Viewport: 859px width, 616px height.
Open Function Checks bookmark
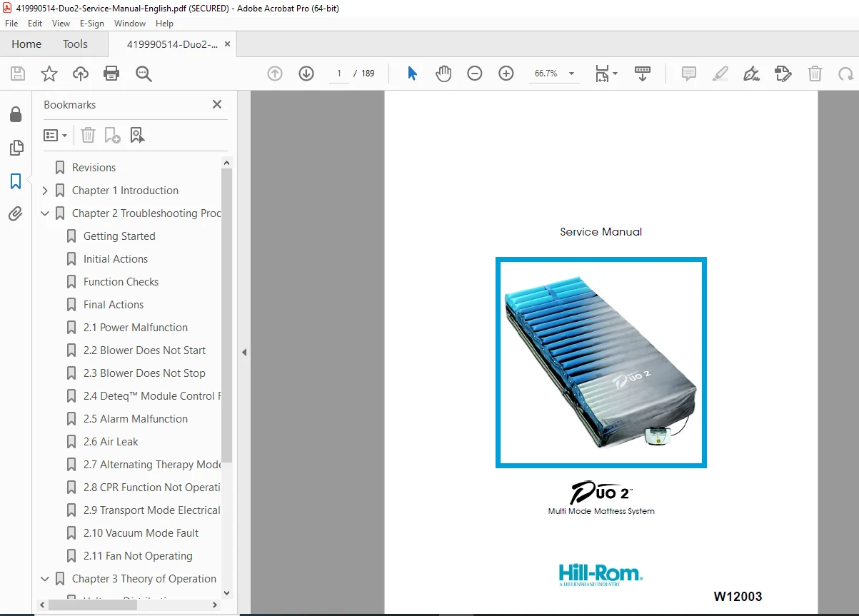click(x=121, y=282)
